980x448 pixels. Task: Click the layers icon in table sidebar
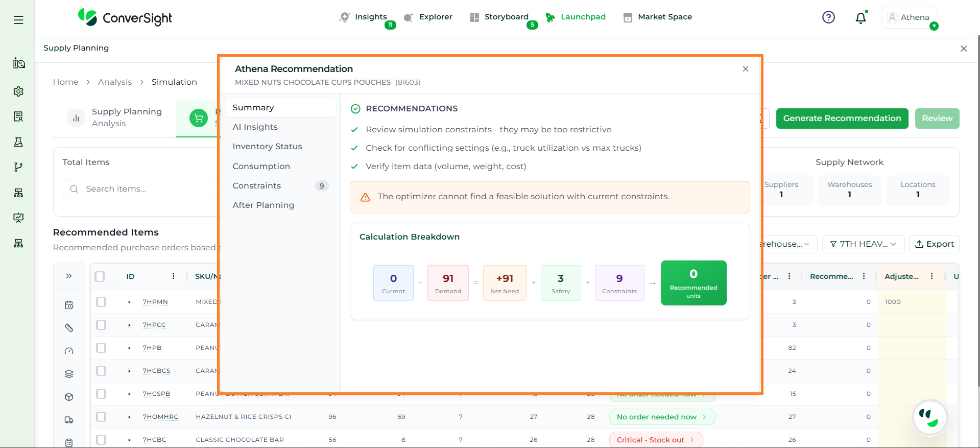(69, 374)
